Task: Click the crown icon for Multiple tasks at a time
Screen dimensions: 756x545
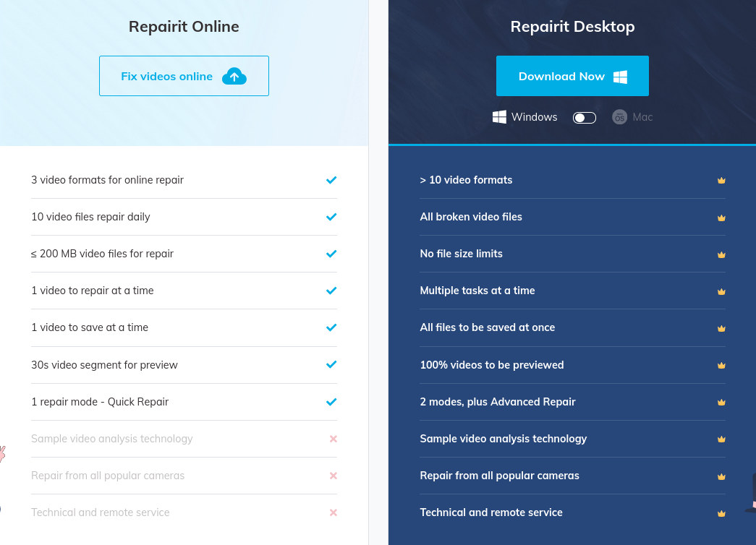Action: [721, 291]
